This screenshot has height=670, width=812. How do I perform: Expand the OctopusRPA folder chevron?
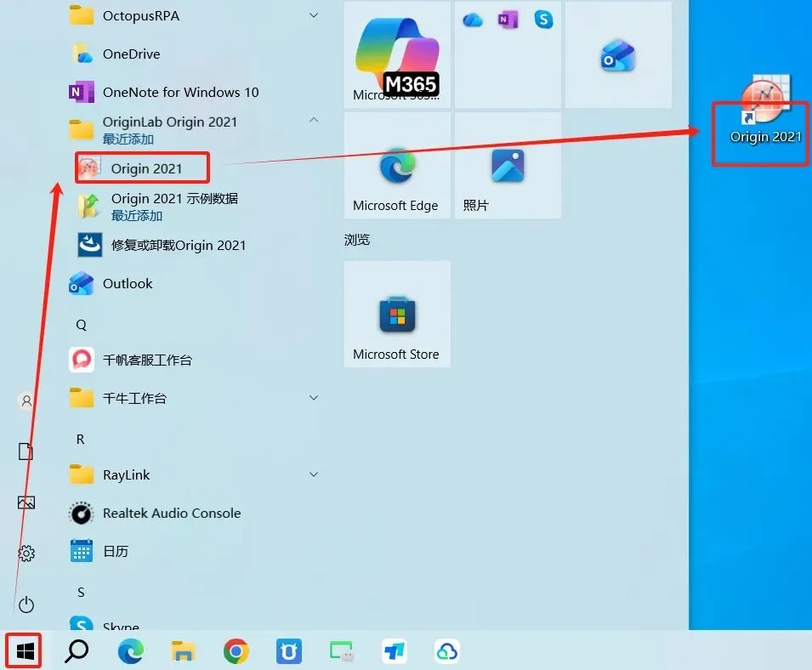(x=314, y=15)
